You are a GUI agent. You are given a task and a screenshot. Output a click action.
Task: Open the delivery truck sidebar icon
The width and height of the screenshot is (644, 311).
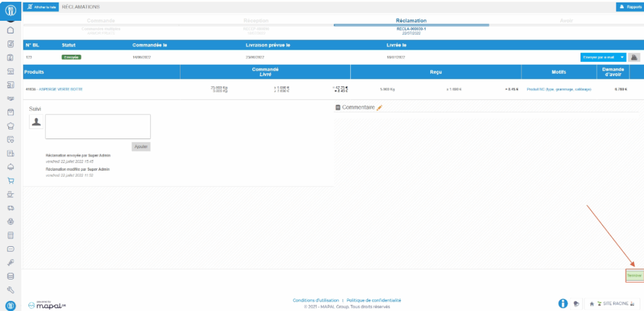pyautogui.click(x=11, y=208)
